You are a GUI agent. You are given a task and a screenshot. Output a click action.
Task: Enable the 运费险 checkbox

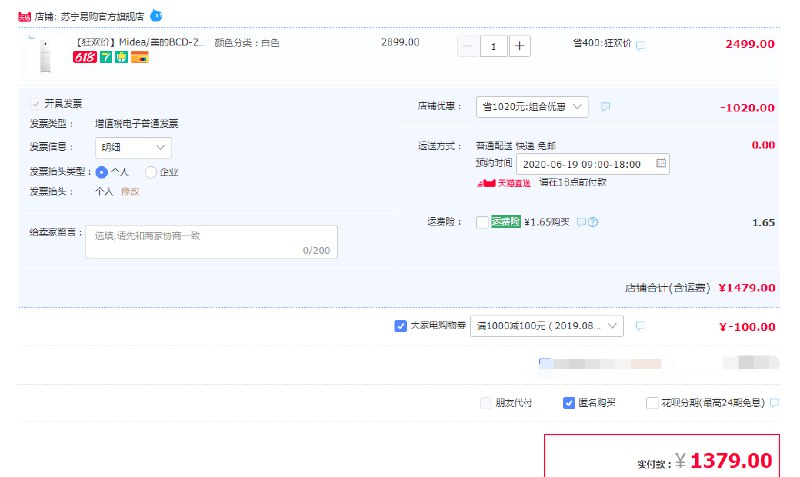(482, 222)
